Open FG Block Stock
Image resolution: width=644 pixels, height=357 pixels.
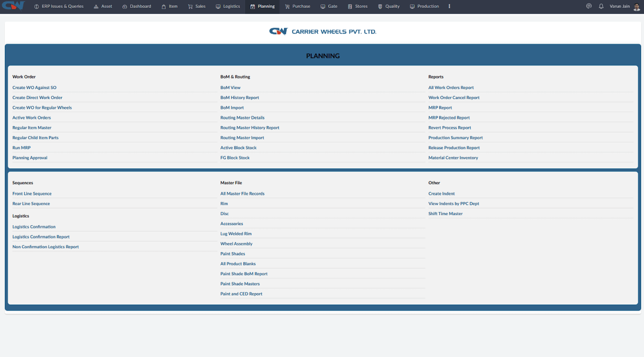pyautogui.click(x=235, y=158)
